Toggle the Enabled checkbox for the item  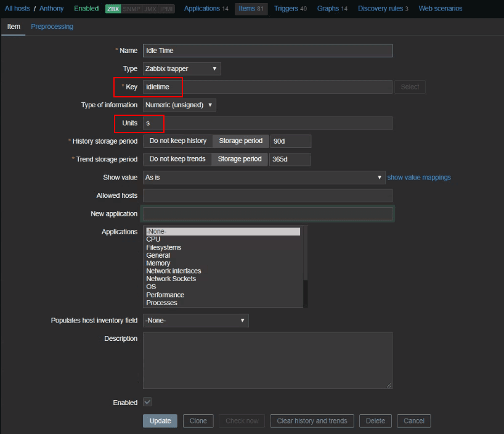(x=147, y=402)
